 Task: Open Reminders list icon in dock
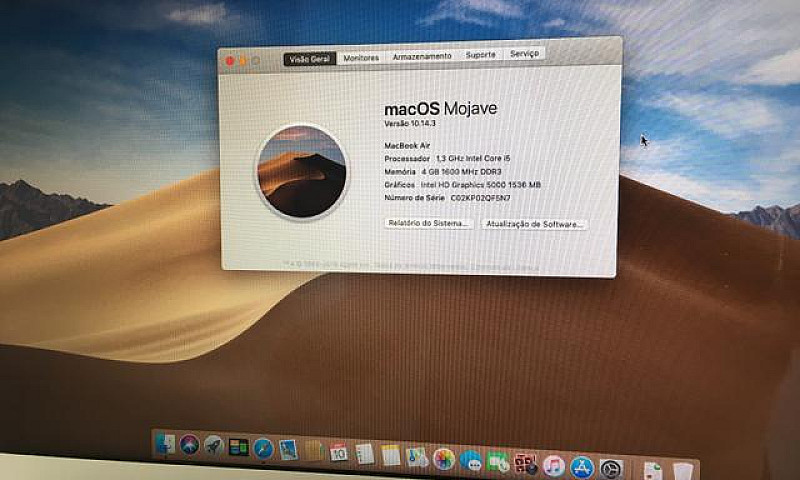click(x=364, y=454)
